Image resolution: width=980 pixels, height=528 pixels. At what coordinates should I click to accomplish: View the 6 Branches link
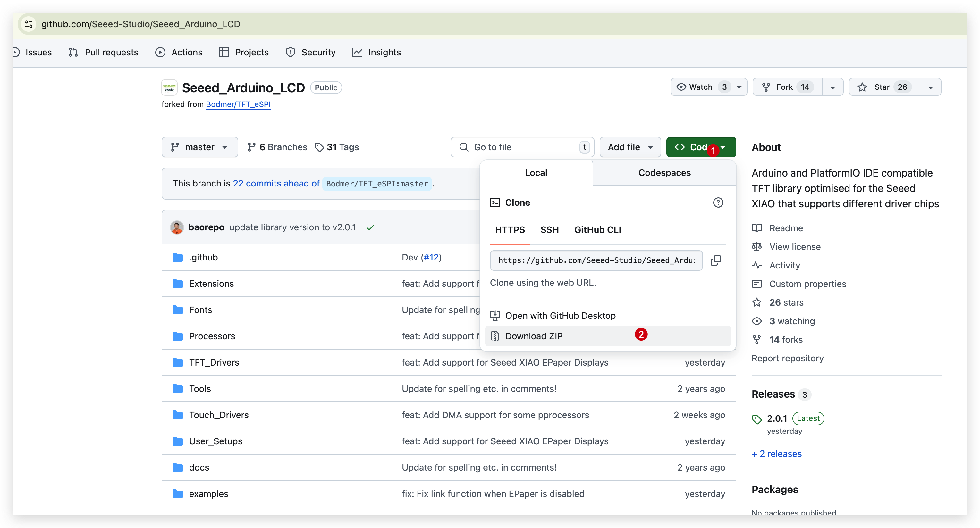click(x=277, y=147)
